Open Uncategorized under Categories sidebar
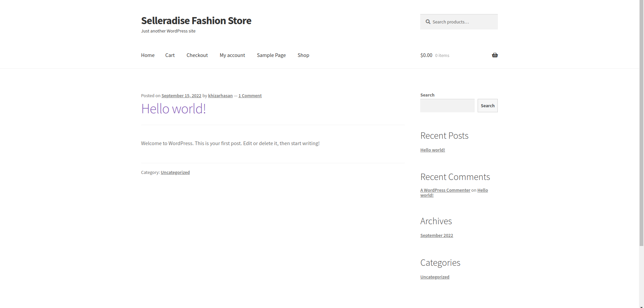This screenshot has width=644, height=308. click(x=435, y=277)
